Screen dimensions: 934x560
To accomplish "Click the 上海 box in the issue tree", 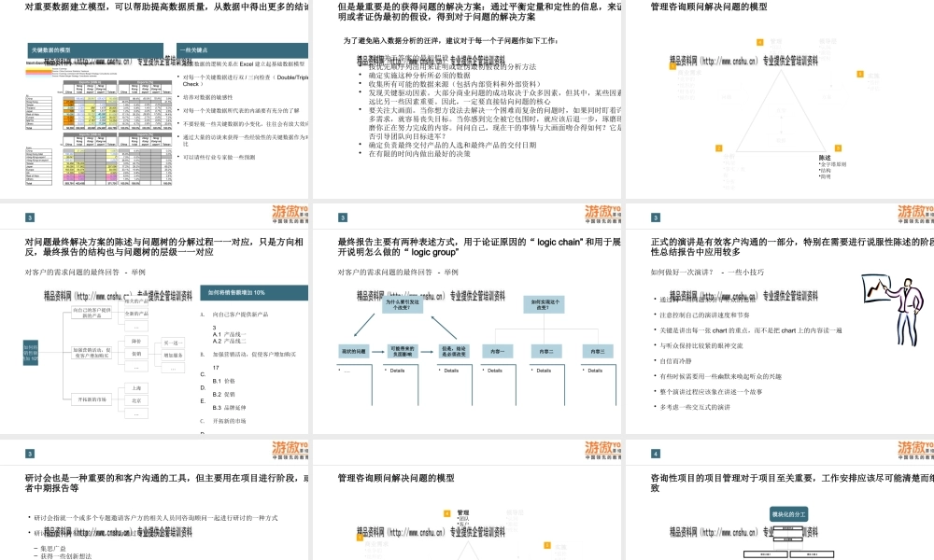I will point(136,388).
